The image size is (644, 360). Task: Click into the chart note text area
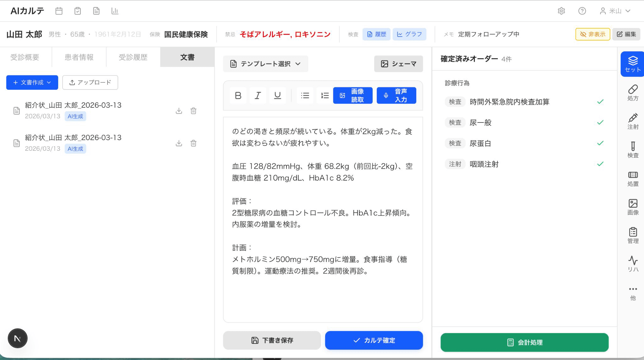(323, 220)
